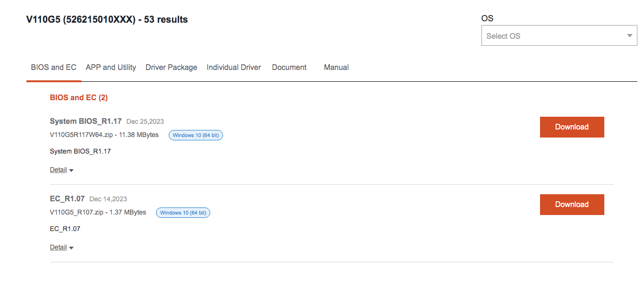Click the Detail link under System BIOS_R1.17
The width and height of the screenshot is (644, 293).
tap(58, 170)
